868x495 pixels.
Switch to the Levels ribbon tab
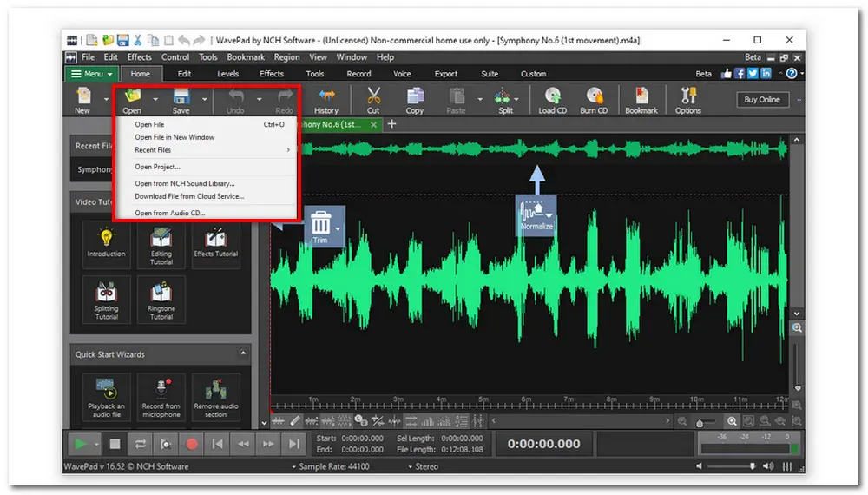(x=227, y=74)
